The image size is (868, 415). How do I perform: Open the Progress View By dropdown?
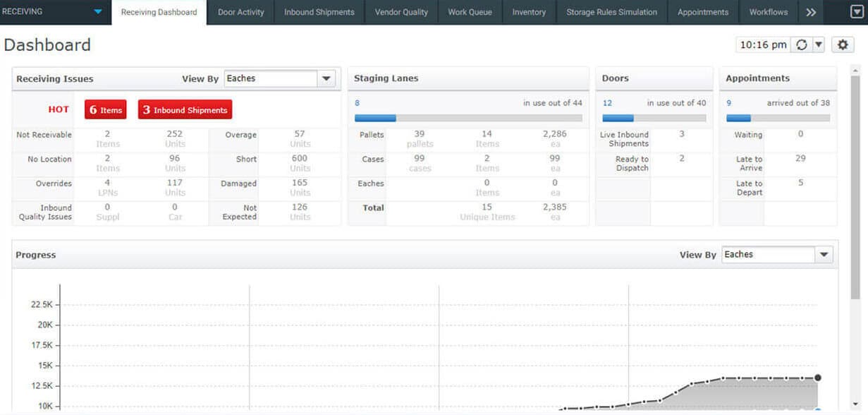pyautogui.click(x=824, y=255)
